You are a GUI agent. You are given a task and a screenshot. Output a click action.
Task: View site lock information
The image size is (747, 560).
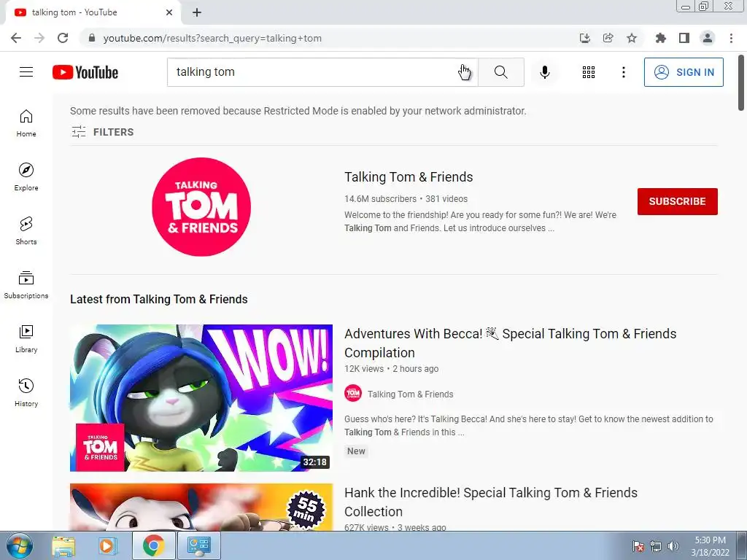point(92,38)
